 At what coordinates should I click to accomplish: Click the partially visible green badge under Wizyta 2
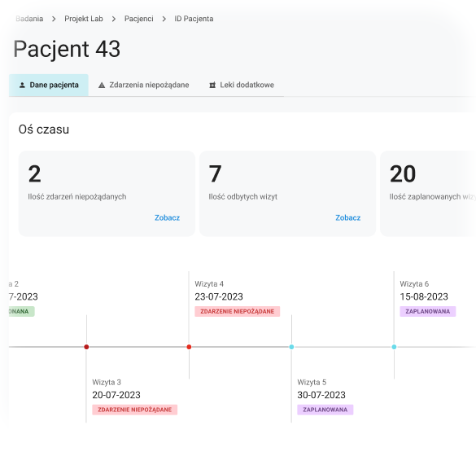(21, 311)
